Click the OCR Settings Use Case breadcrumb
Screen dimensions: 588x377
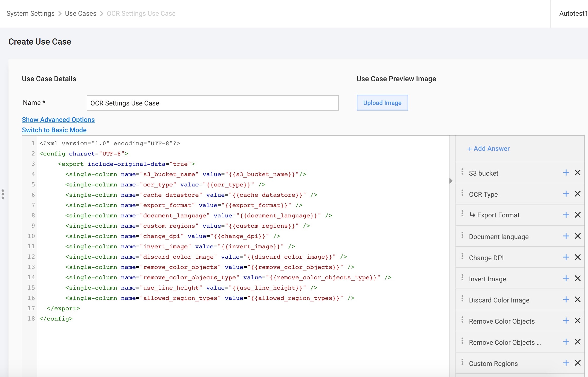pyautogui.click(x=141, y=13)
